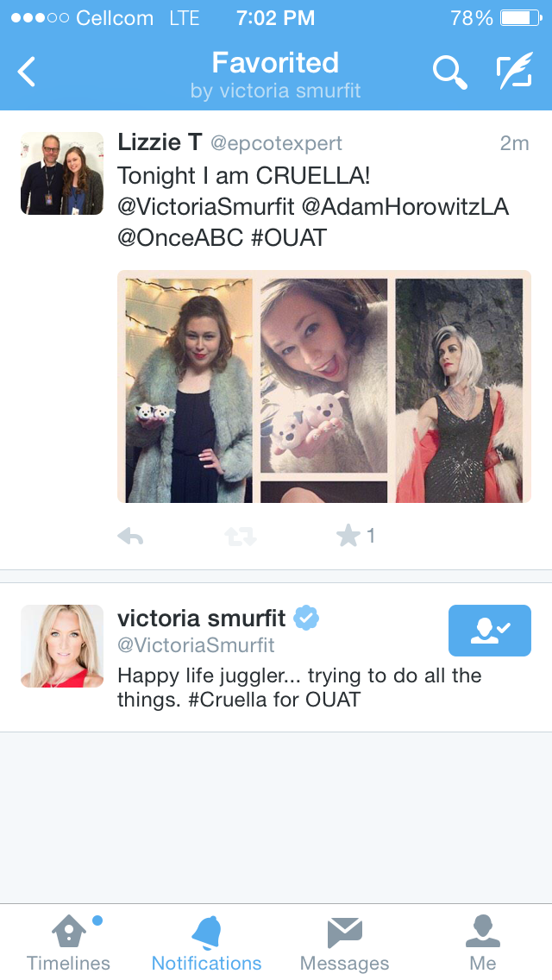Compose a new tweet with quill icon

click(x=515, y=70)
